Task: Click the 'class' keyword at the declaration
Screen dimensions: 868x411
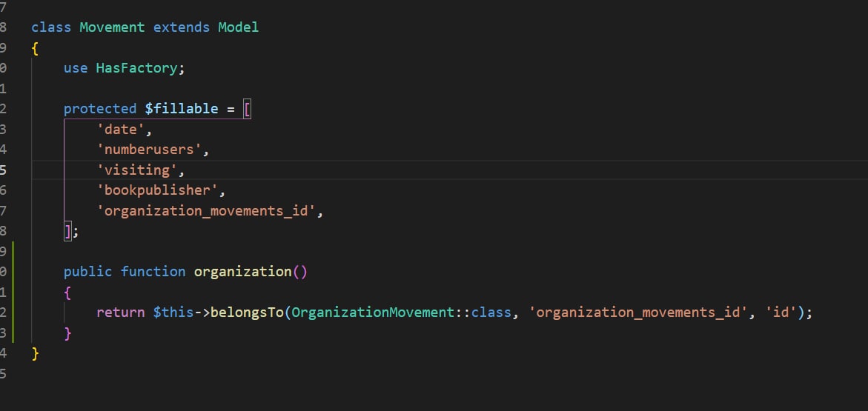Action: (x=51, y=27)
